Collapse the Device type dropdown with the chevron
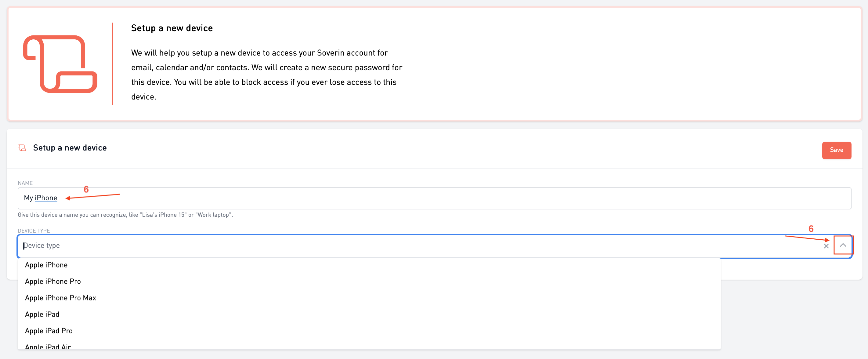Image resolution: width=868 pixels, height=359 pixels. coord(843,245)
